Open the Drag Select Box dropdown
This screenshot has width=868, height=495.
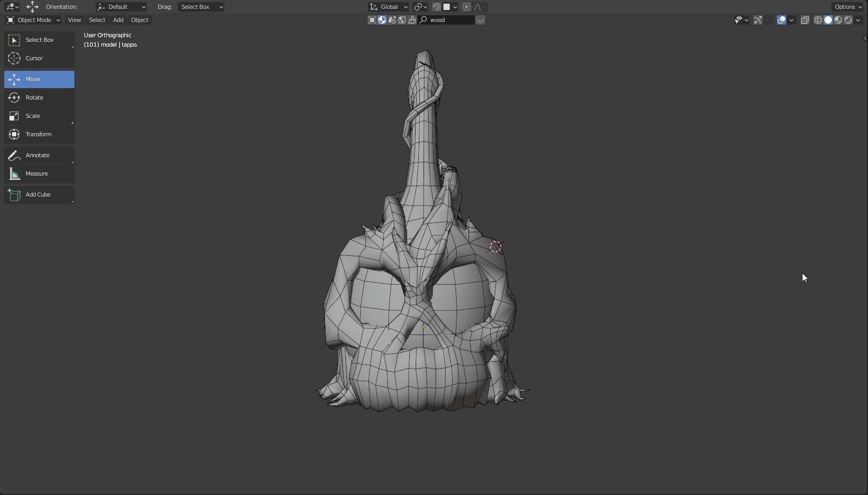click(201, 7)
